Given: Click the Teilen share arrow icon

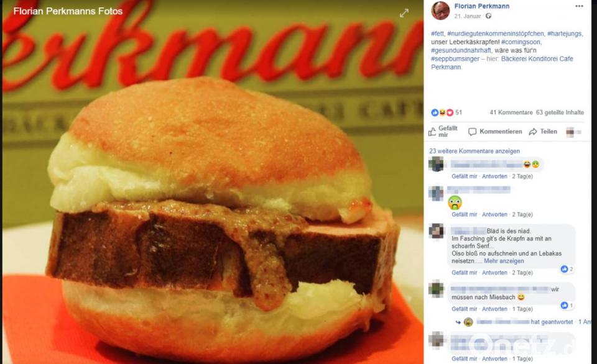Looking at the screenshot, I should click(533, 132).
